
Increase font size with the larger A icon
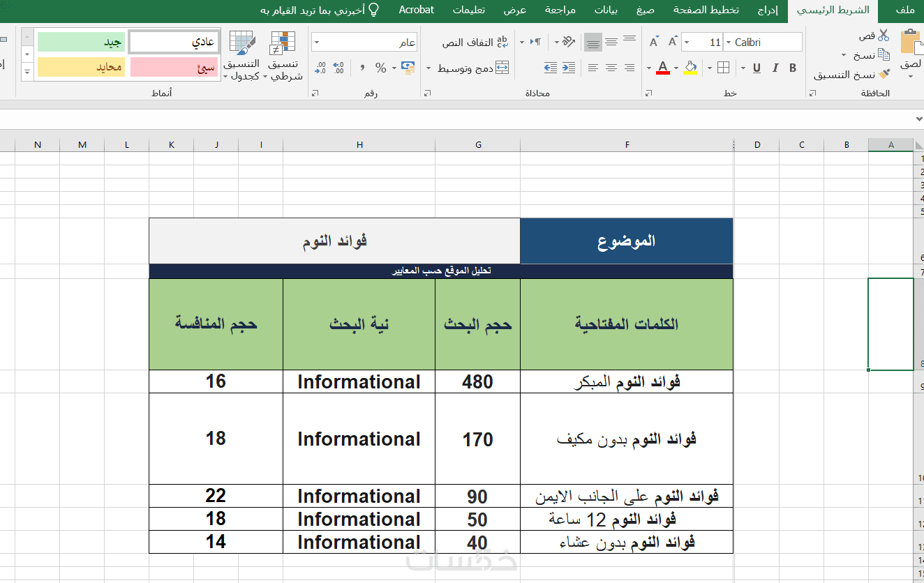click(x=673, y=42)
